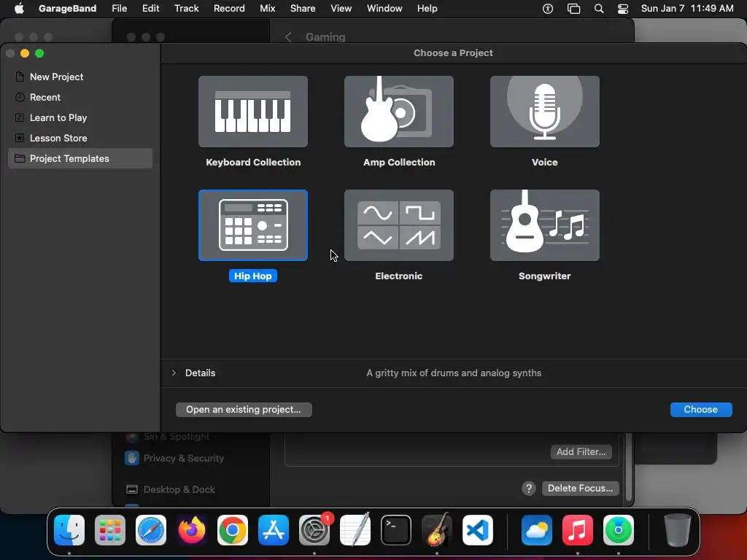Viewport: 747px width, 560px height.
Task: Open the Mix menu
Action: click(267, 9)
